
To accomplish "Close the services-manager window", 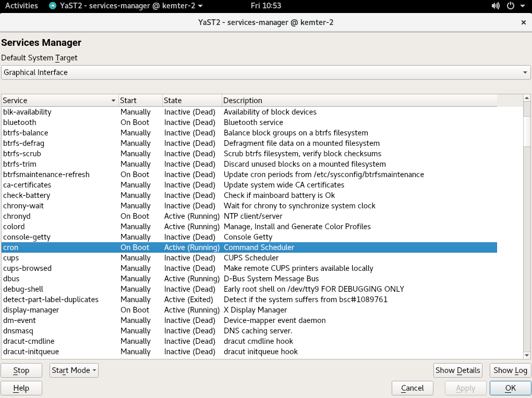I will tap(523, 22).
